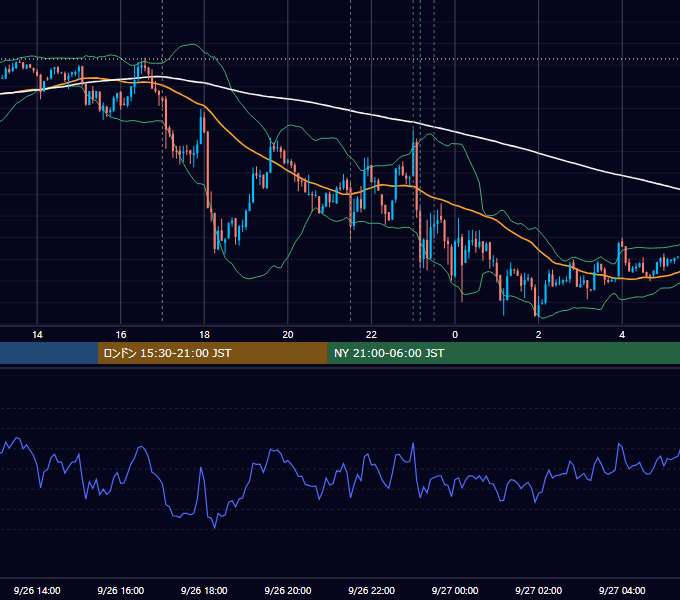Image resolution: width=680 pixels, height=600 pixels.
Task: Click the 9/27 00:00 time label
Action: pyautogui.click(x=455, y=590)
